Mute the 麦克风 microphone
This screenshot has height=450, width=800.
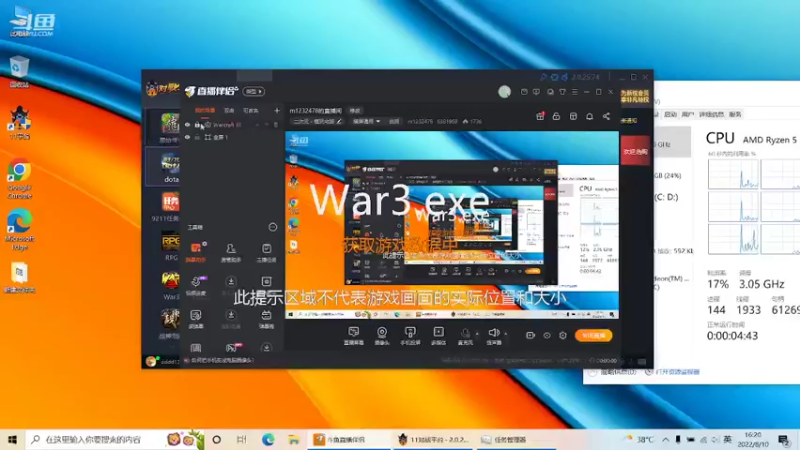tap(465, 336)
